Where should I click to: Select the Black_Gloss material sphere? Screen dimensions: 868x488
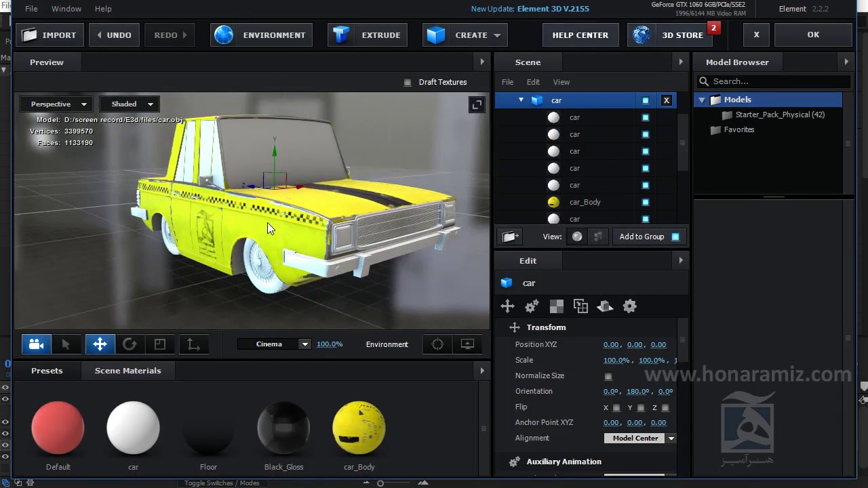pyautogui.click(x=283, y=428)
